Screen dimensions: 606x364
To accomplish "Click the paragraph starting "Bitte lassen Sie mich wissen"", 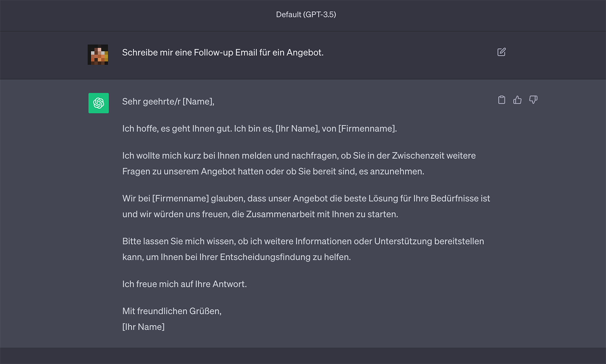I will coord(303,249).
